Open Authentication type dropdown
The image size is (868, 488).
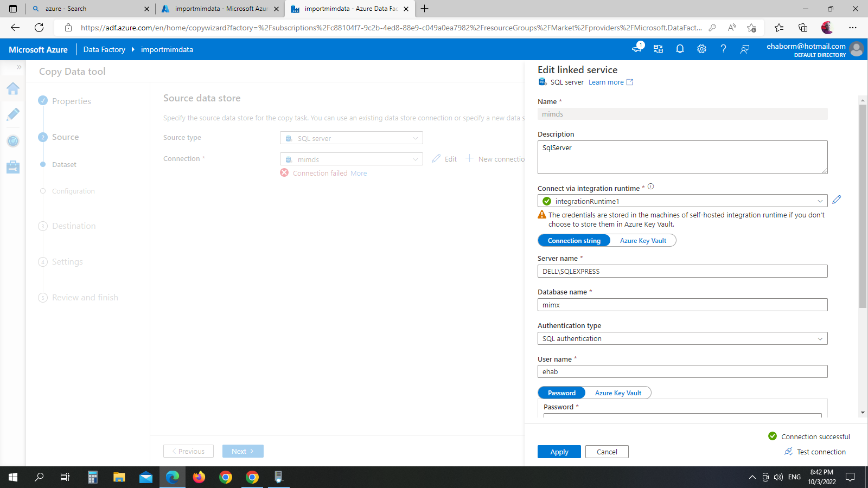682,338
